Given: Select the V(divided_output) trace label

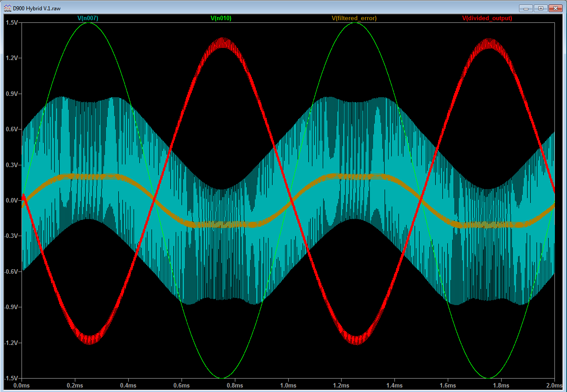Looking at the screenshot, I should click(x=487, y=18).
